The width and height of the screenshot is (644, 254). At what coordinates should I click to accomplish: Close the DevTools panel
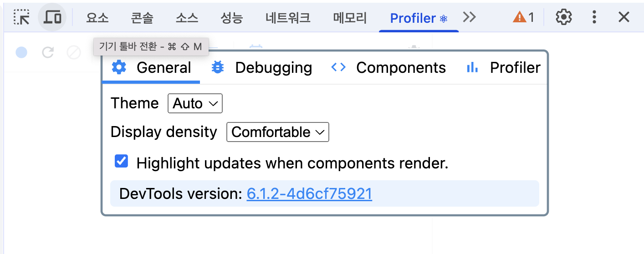[624, 17]
